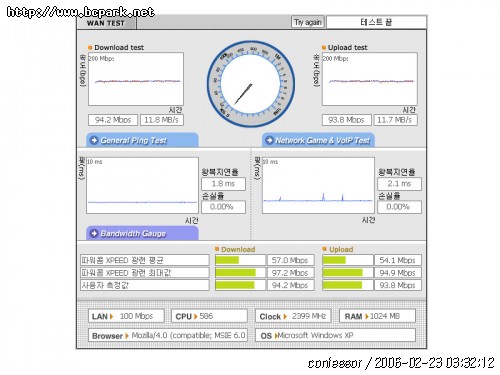
Task: Select the 11.7 MB/s upload value
Action: 395,120
